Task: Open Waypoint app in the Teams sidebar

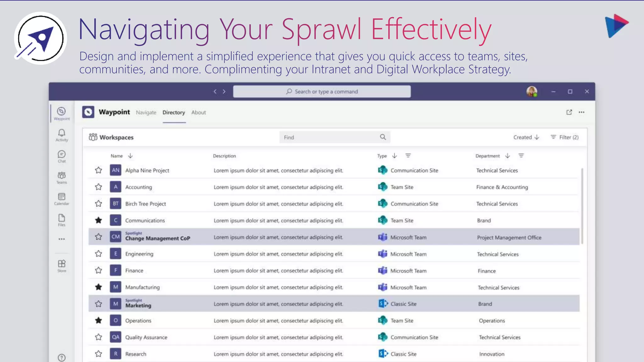Action: point(62,113)
